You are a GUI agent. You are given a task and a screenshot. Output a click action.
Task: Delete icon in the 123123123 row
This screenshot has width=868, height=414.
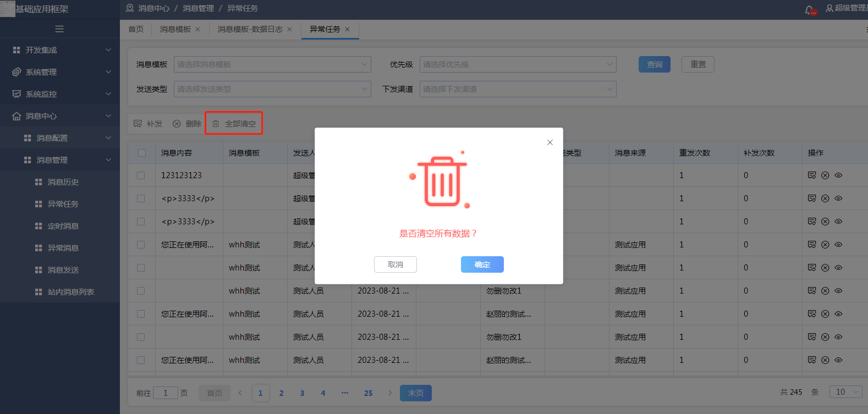(x=825, y=175)
